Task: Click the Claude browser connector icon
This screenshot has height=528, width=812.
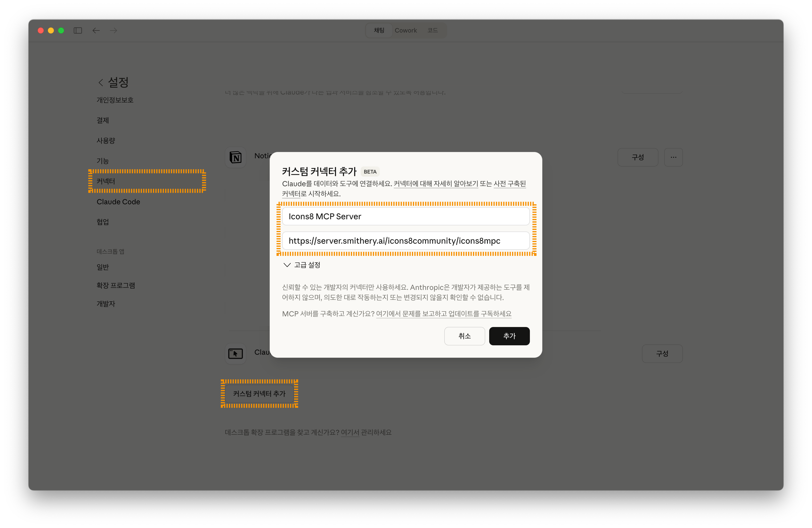Action: (x=235, y=353)
